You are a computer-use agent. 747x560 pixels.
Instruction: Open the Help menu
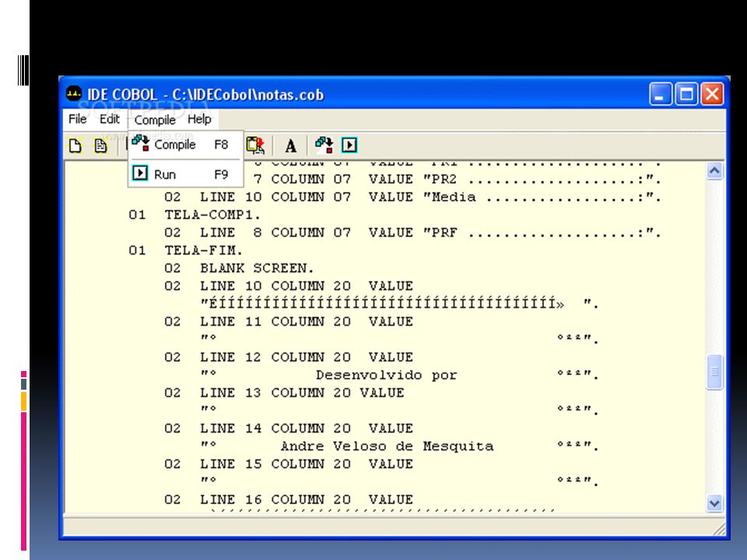[x=199, y=119]
